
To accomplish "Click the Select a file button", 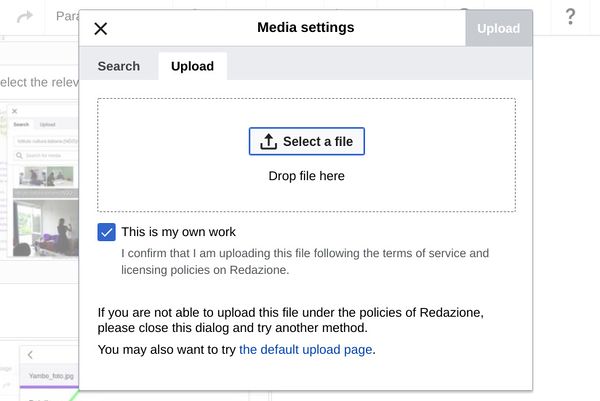I will [307, 142].
